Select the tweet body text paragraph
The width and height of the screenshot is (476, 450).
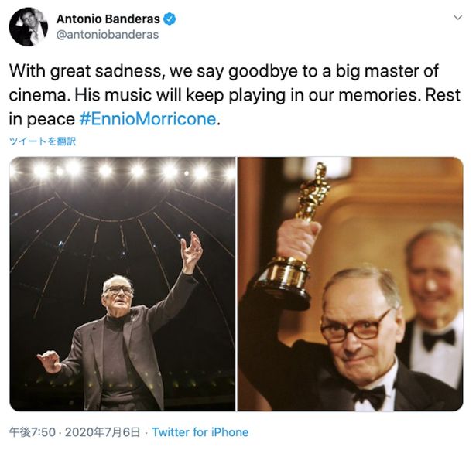click(235, 94)
